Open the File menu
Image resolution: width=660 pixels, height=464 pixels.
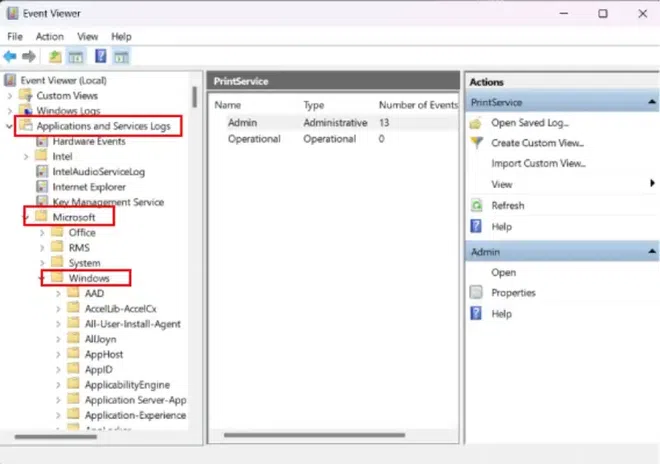pos(15,37)
